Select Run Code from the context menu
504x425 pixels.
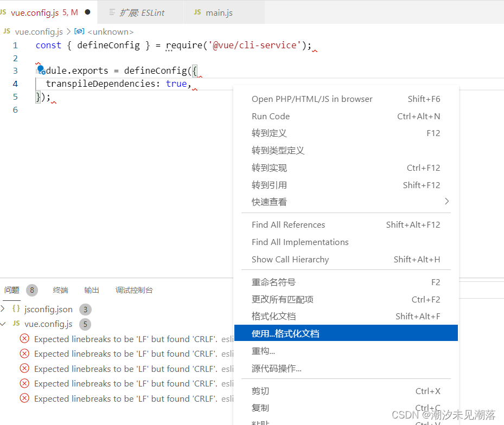[271, 115]
